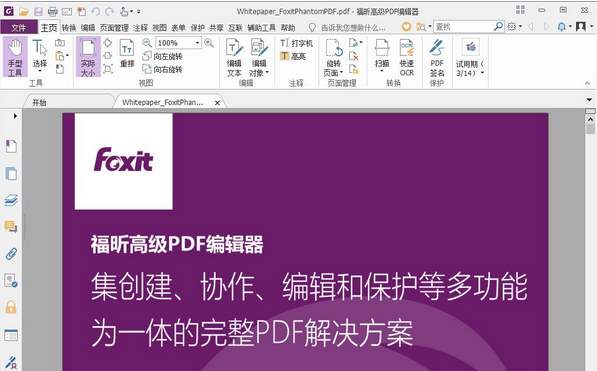
Task: Open the bookmarks panel icon in sidebar
Action: tap(11, 146)
